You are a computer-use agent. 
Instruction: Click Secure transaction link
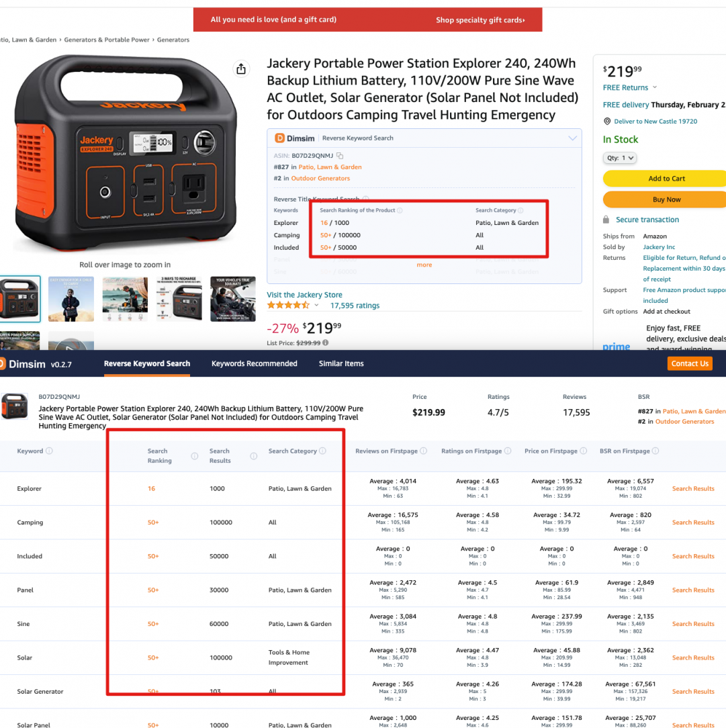pyautogui.click(x=647, y=220)
